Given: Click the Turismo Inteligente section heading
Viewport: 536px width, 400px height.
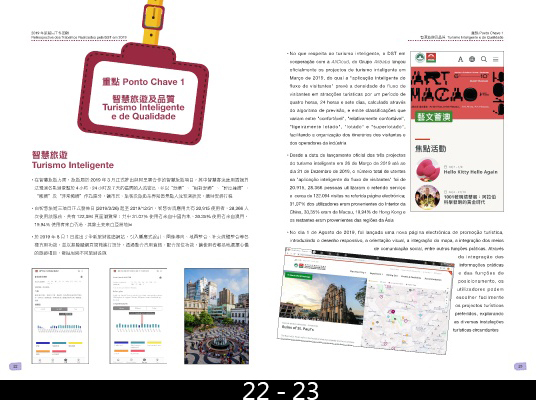Looking at the screenshot, I should 73,165.
